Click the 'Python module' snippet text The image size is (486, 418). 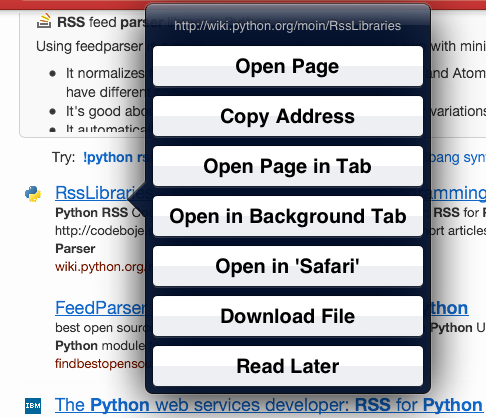tap(100, 346)
